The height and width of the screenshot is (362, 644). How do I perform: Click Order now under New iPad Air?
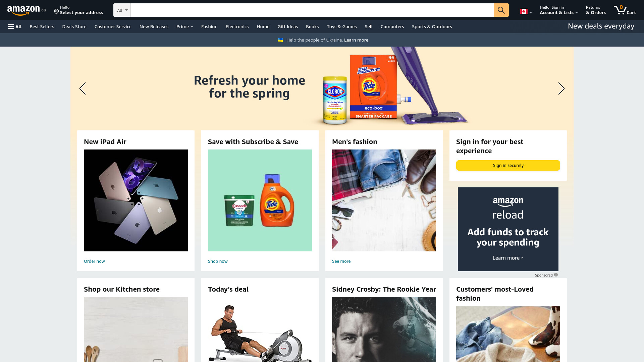[x=94, y=261]
